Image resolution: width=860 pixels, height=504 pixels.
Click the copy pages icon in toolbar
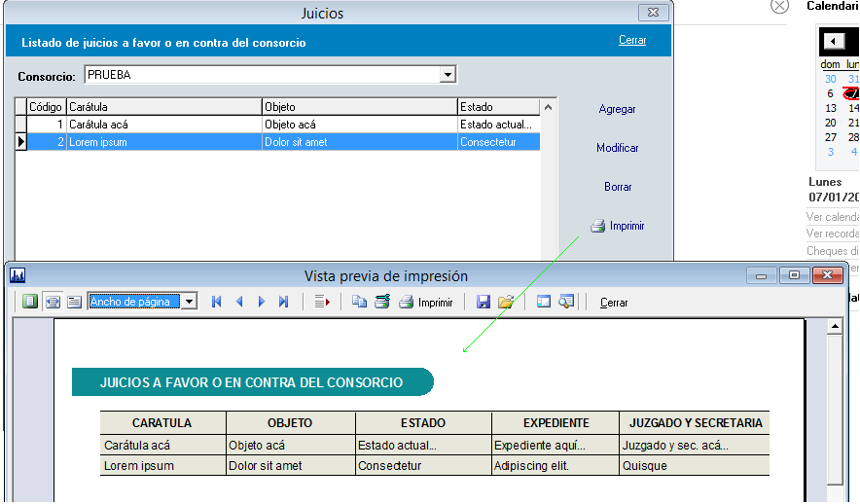click(x=360, y=302)
